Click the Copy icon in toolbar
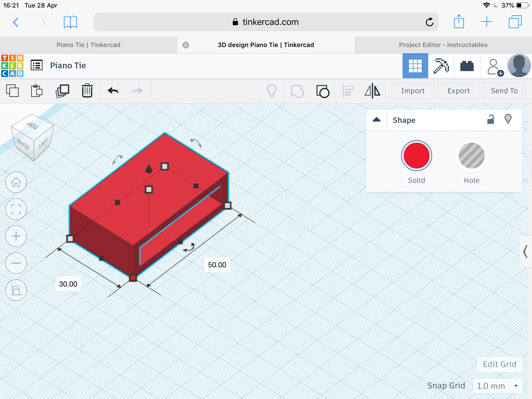Screen dimensions: 532x399 pyautogui.click(x=12, y=91)
